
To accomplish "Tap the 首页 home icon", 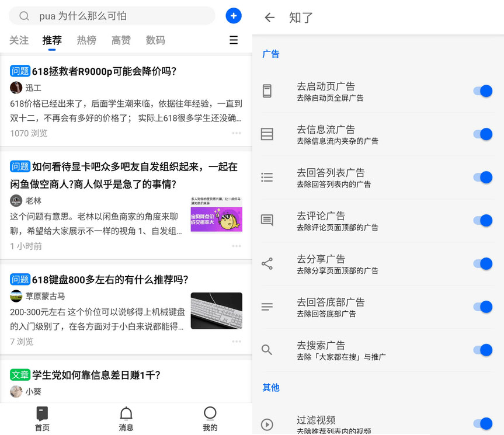I will click(x=41, y=413).
